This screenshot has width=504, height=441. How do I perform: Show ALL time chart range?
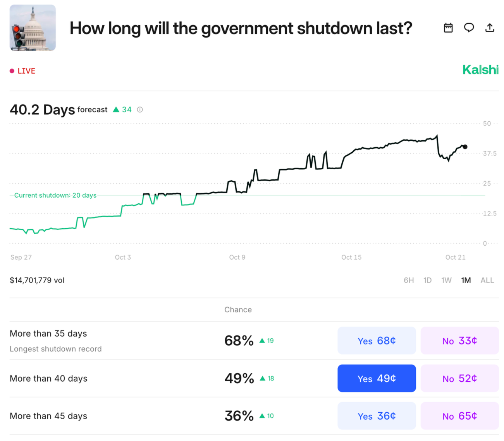pyautogui.click(x=487, y=280)
